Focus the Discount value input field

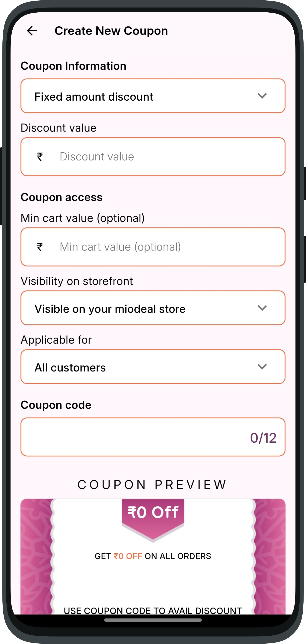coord(153,157)
